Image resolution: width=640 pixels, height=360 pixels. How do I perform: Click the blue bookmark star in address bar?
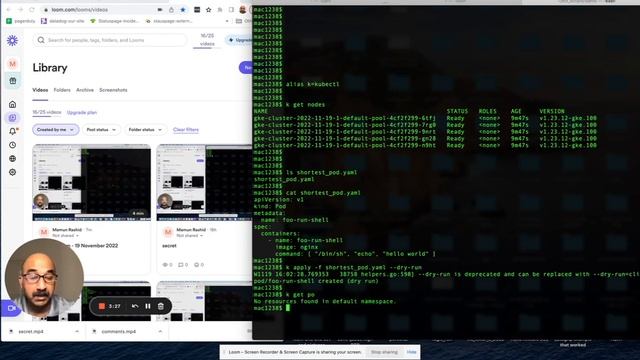pos(183,9)
